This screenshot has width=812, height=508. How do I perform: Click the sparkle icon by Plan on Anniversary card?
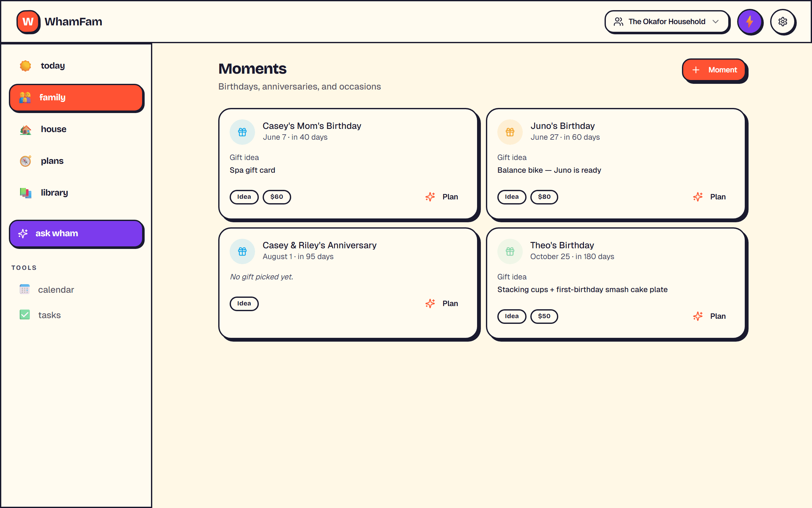(x=430, y=304)
